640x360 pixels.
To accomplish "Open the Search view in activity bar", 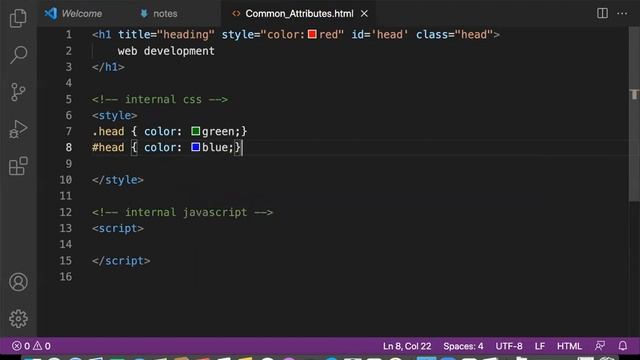I will [x=18, y=55].
